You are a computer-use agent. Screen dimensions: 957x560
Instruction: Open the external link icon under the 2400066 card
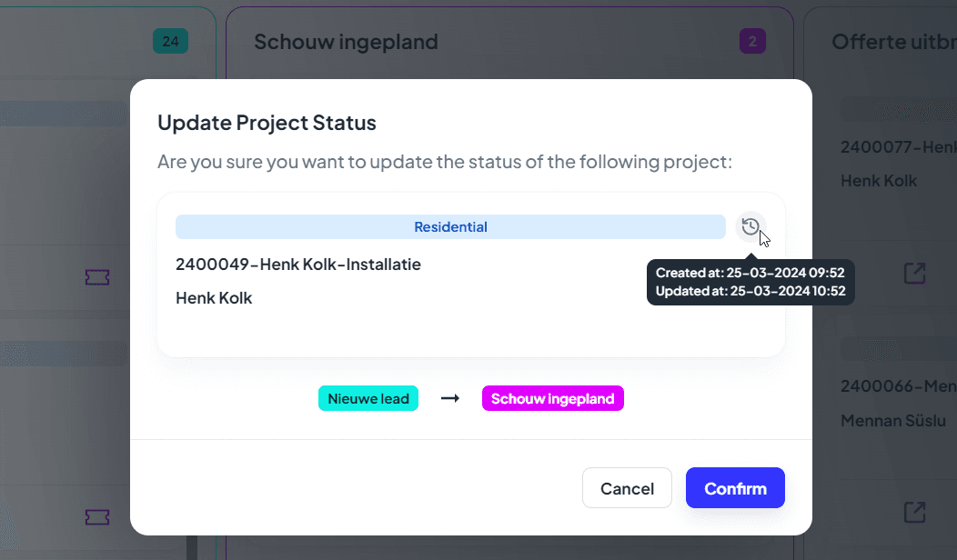914,512
